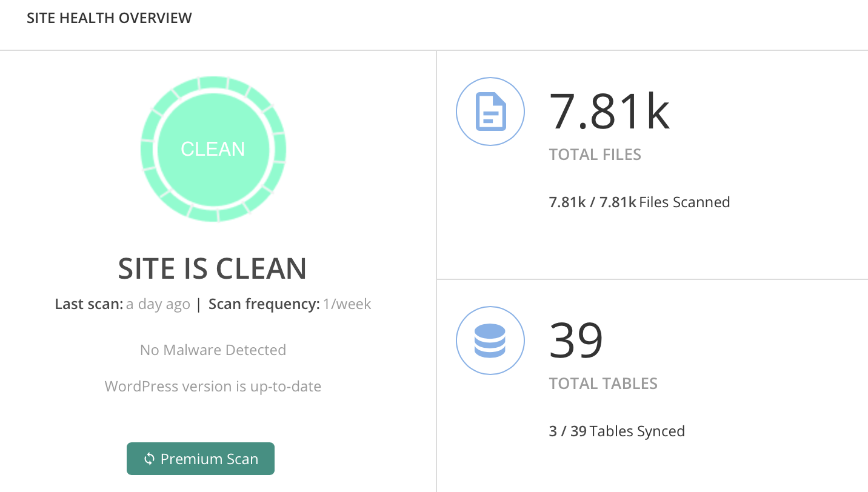Click the TOTAL TABLES label

(603, 384)
